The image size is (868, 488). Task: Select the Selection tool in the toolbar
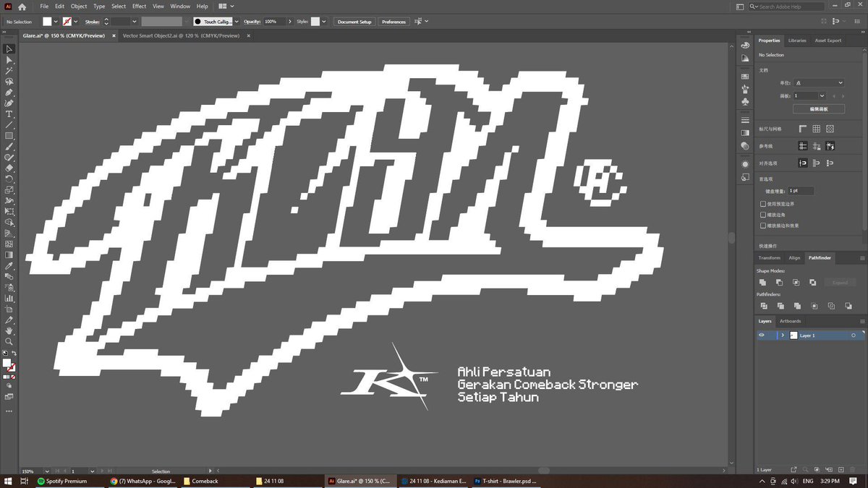point(9,49)
